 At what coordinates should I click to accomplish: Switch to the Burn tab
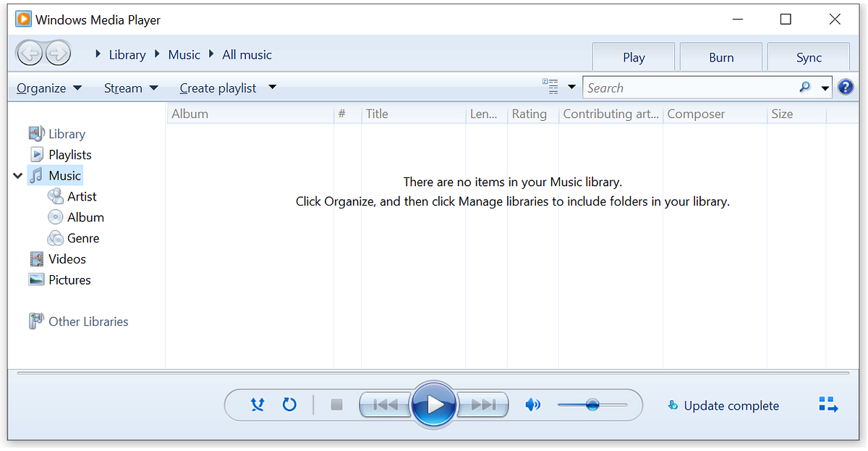click(x=720, y=56)
